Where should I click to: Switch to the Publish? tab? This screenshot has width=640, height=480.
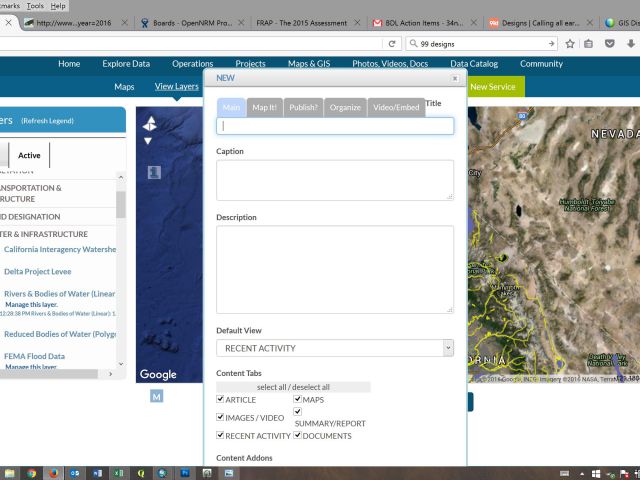pyautogui.click(x=303, y=107)
